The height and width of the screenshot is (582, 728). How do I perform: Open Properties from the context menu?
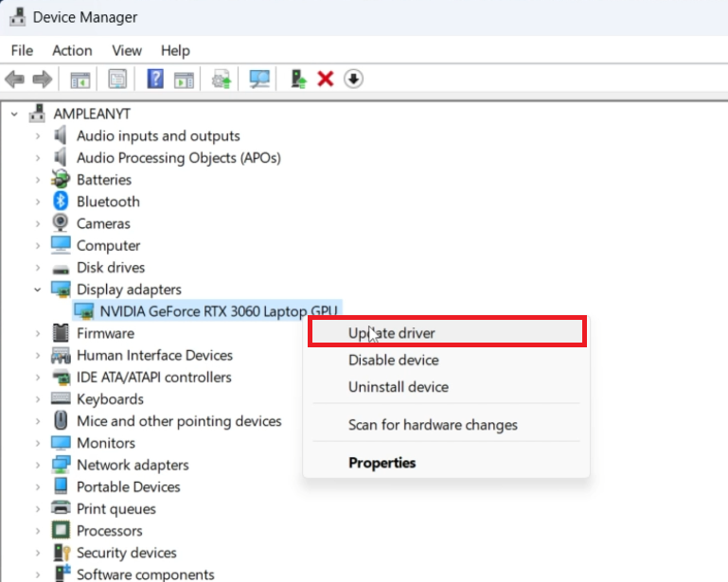446,463
